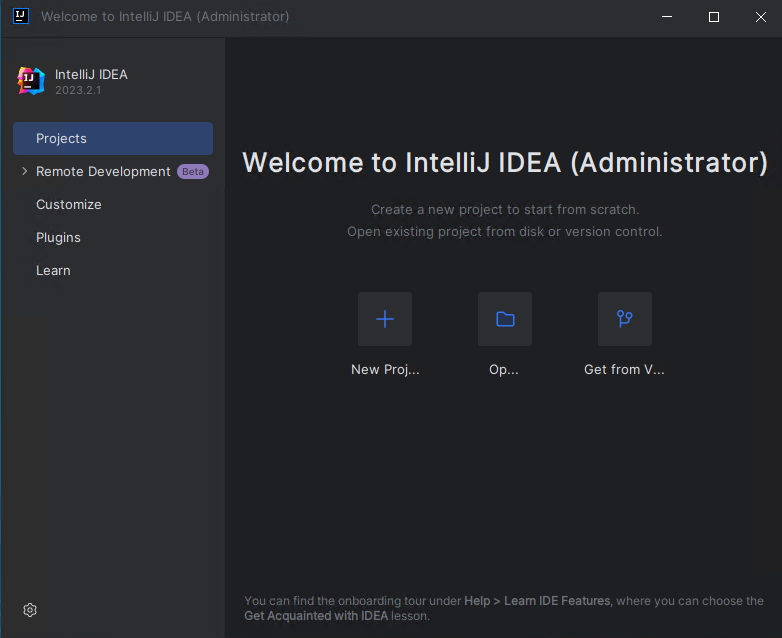
Task: Click the Open folder icon
Action: (505, 319)
